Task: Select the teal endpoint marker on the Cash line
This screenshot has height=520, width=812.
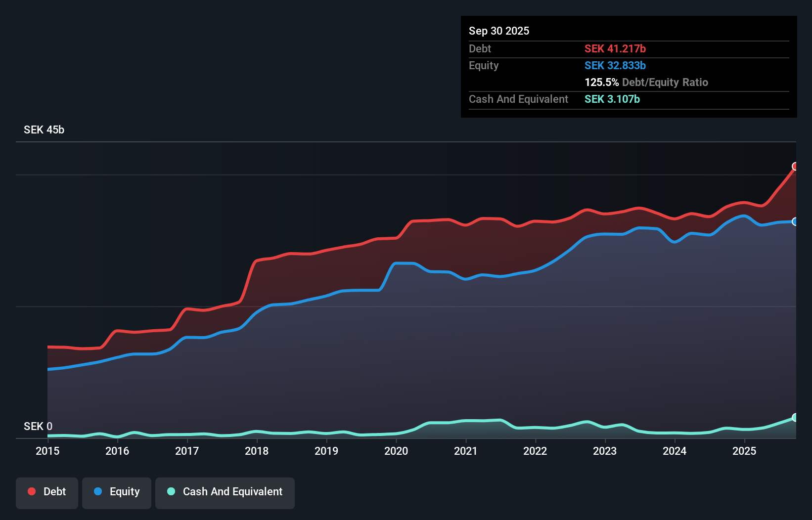Action: 795,418
